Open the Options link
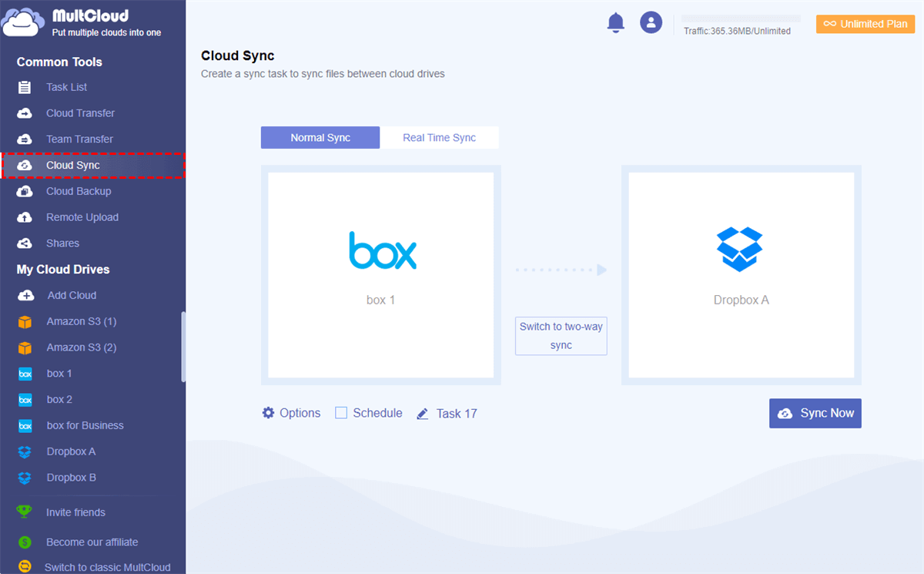This screenshot has height=574, width=924. (300, 413)
